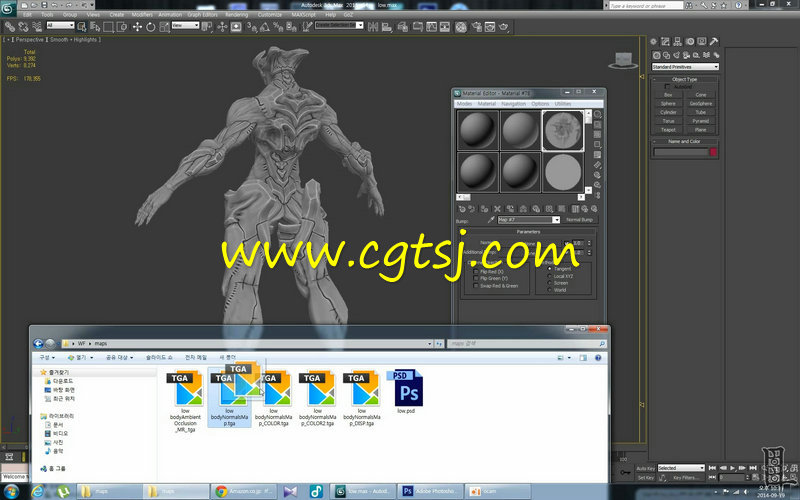
Task: Click the Select and Link tool
Action: (10, 27)
